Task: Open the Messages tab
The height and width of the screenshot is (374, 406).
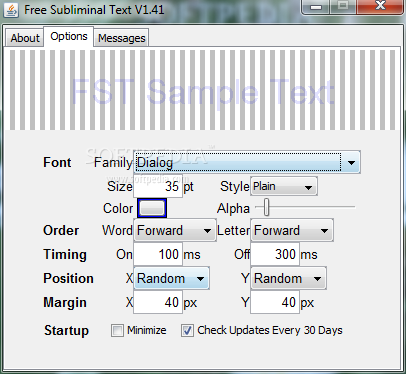Action: pos(121,38)
